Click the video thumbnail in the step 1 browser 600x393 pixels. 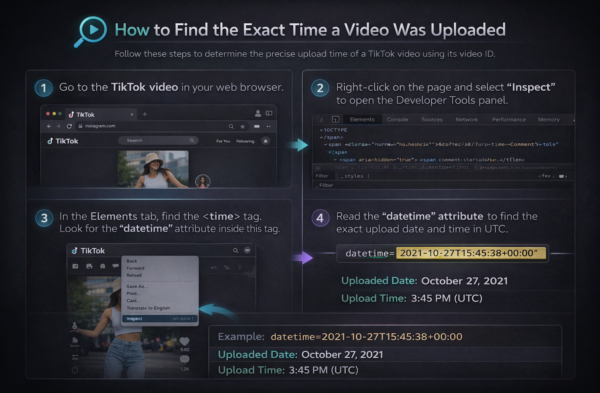point(153,169)
